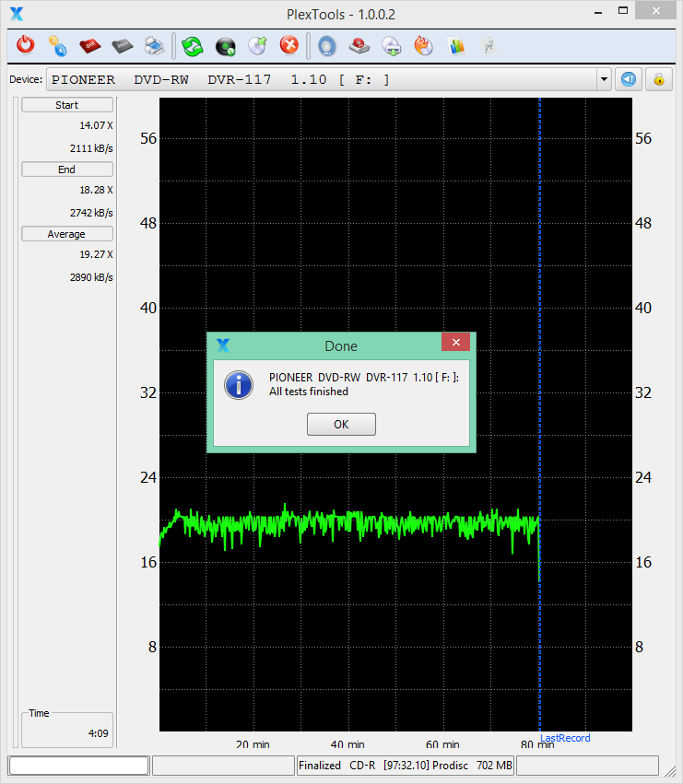This screenshot has width=683, height=784.
Task: Click the LastRecord marker label
Action: pos(565,738)
